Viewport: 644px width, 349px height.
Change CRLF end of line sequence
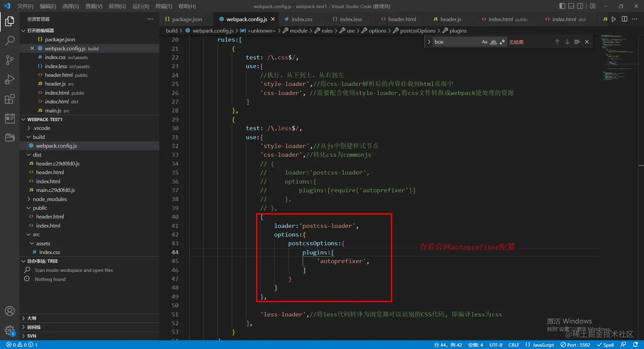point(514,345)
